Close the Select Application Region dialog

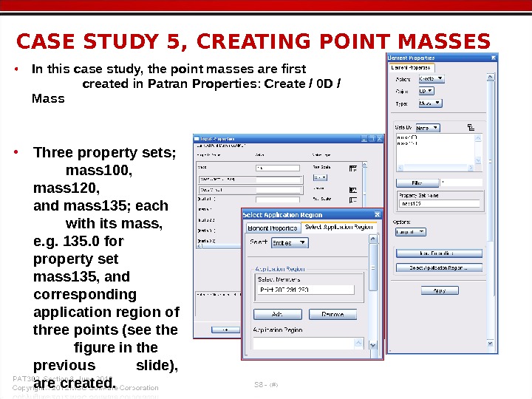click(x=378, y=214)
